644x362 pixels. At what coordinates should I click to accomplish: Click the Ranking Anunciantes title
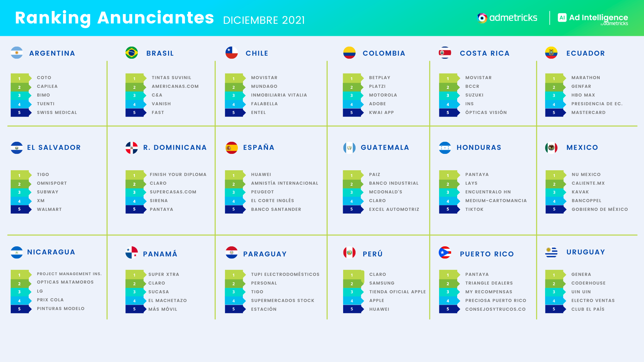(x=114, y=18)
